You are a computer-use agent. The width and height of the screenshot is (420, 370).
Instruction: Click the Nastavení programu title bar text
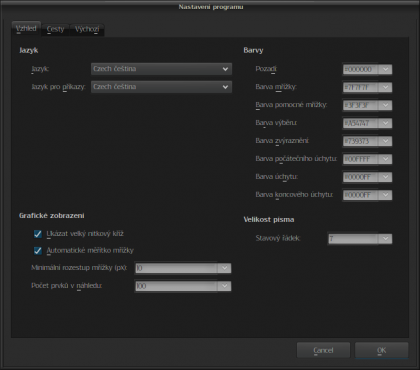coord(211,7)
